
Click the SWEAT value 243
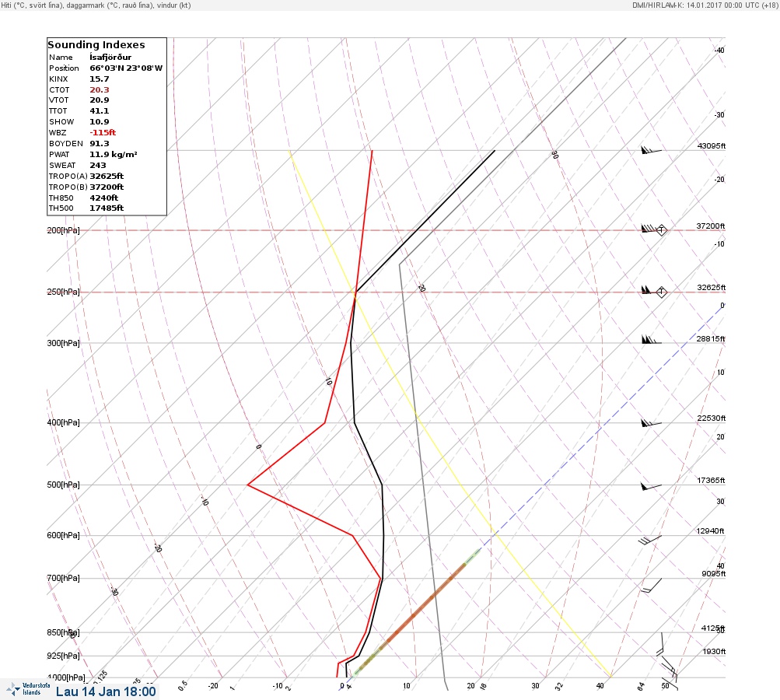click(97, 165)
